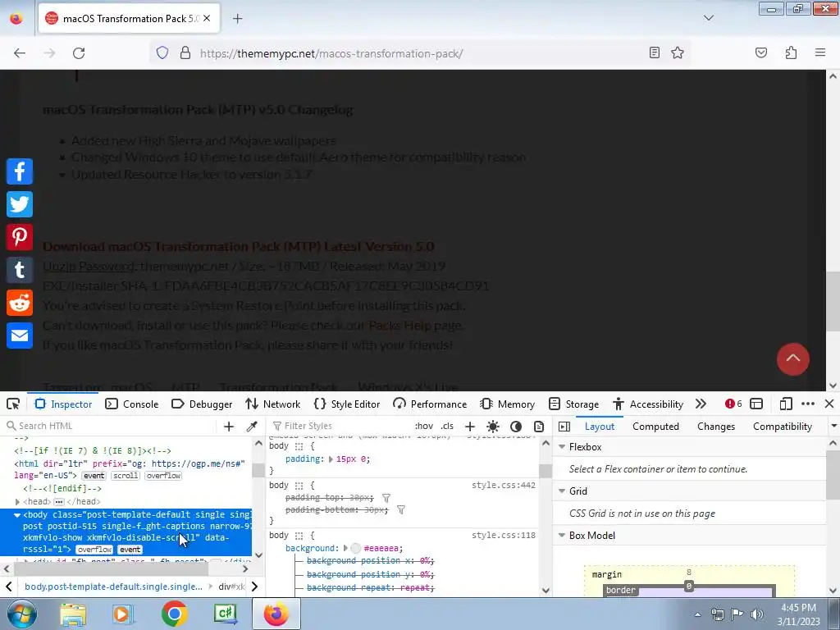Collapse the Flexbox section
Viewport: 840px width, 630px height.
[x=562, y=447]
